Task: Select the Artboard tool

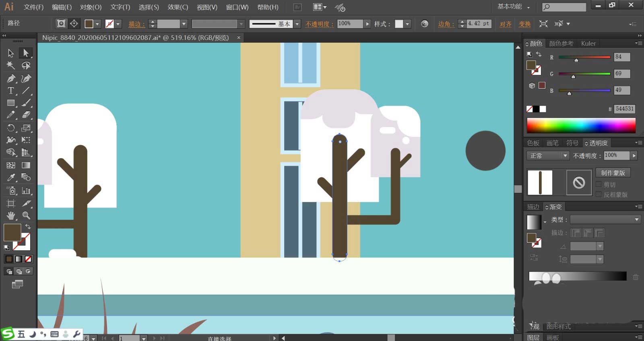Action: 11,203
